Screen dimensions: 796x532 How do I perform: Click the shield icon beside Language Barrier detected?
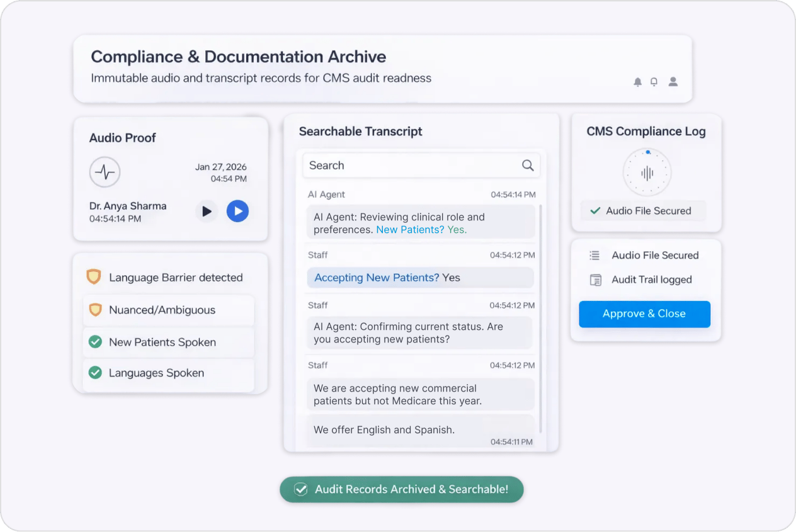[x=96, y=277]
